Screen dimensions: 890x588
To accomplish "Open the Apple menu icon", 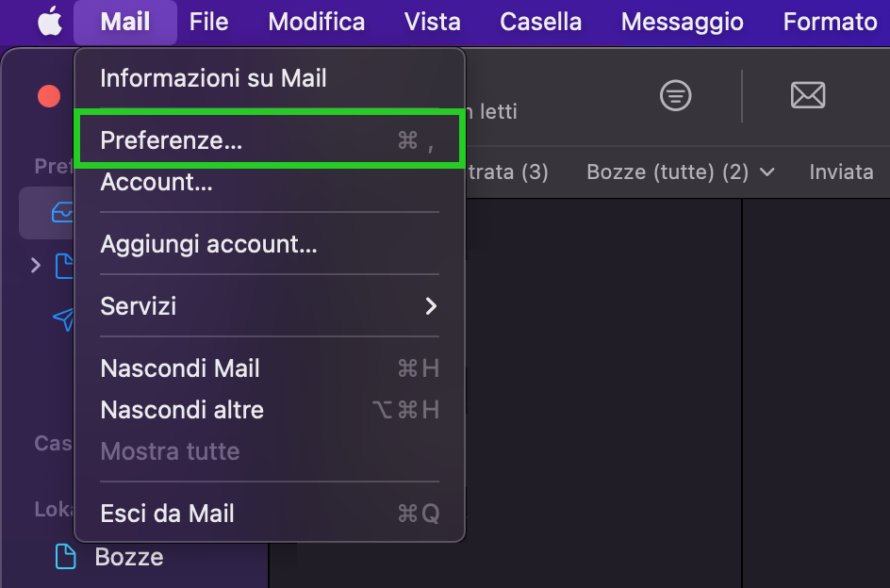I will (50, 22).
